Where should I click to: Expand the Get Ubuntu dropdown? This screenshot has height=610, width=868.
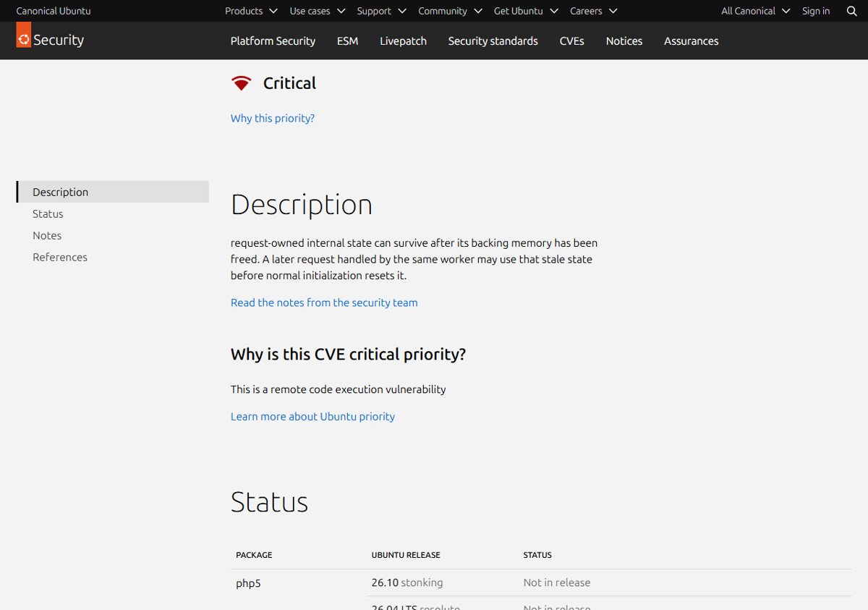pyautogui.click(x=526, y=11)
